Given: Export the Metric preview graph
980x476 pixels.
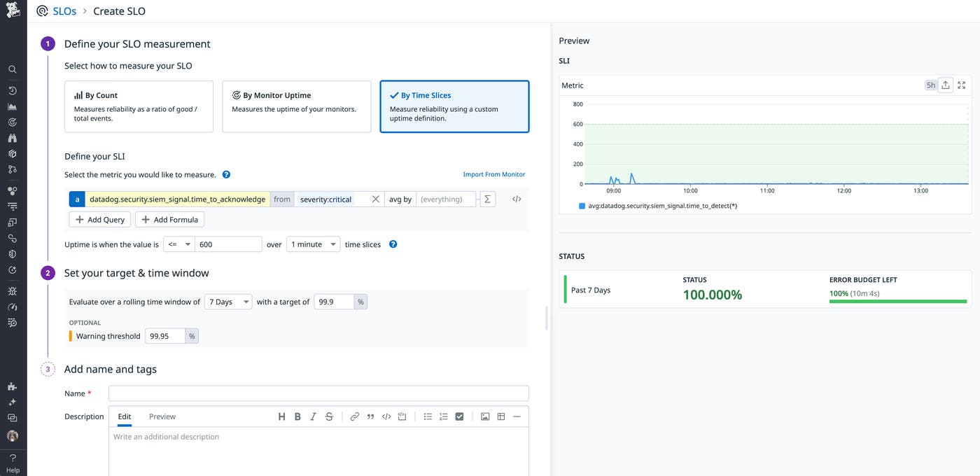Looking at the screenshot, I should click(x=946, y=85).
